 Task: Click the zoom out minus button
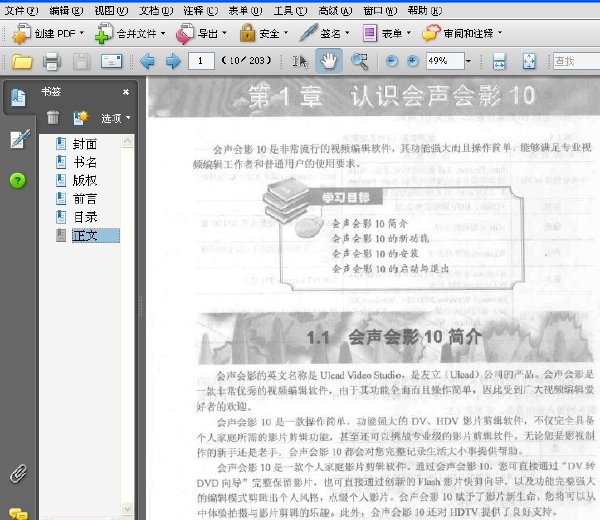[391, 61]
